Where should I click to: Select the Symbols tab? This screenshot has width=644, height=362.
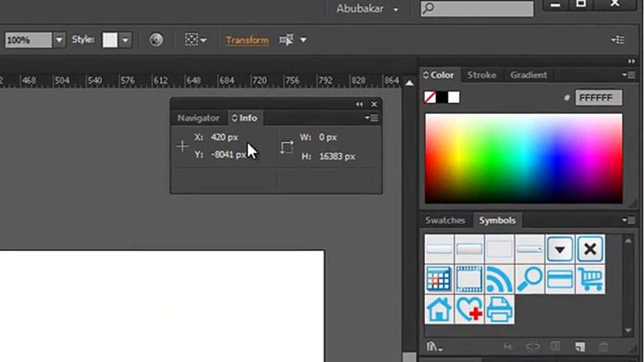click(497, 220)
